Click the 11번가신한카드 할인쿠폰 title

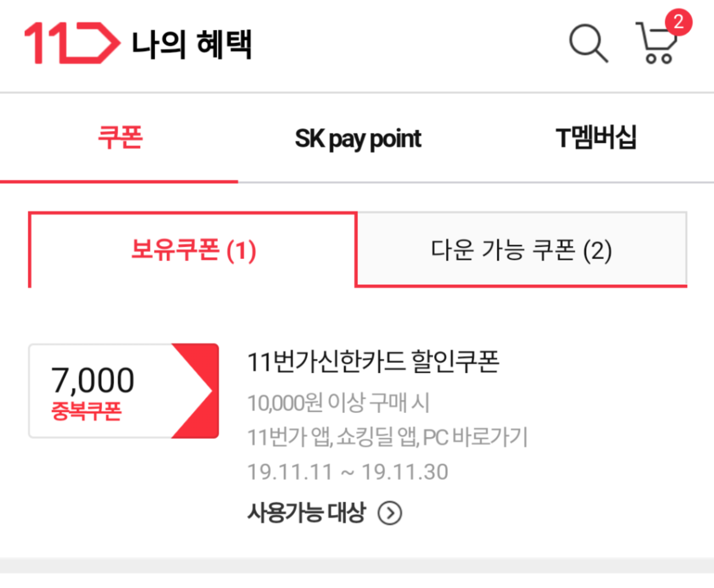tap(373, 362)
